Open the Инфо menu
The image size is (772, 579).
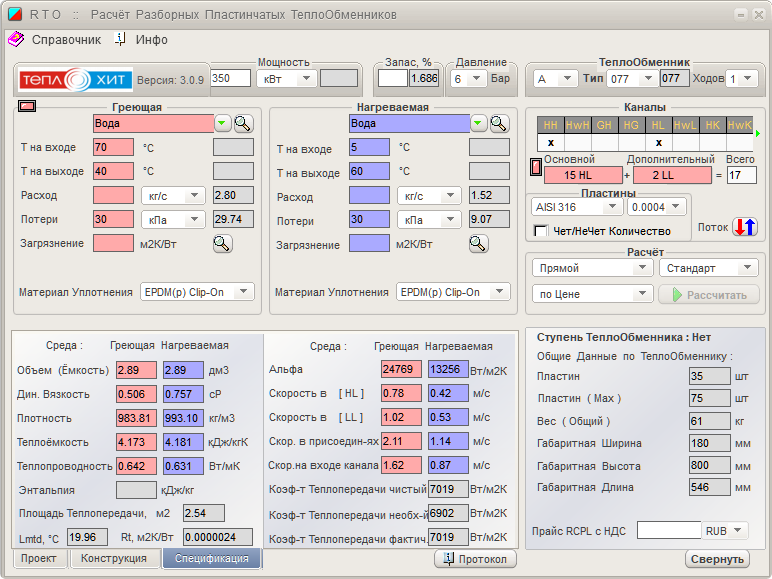(152, 39)
